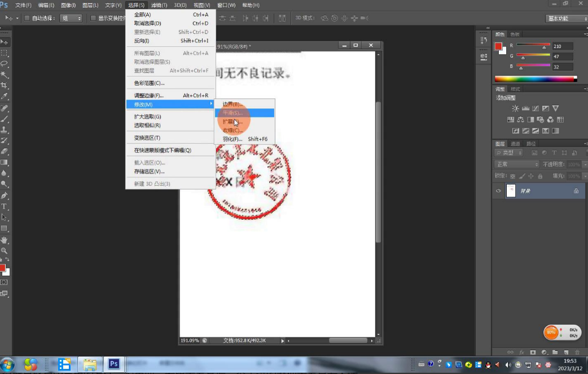The height and width of the screenshot is (374, 588).
Task: Open the status bar info arrow
Action: (282, 341)
